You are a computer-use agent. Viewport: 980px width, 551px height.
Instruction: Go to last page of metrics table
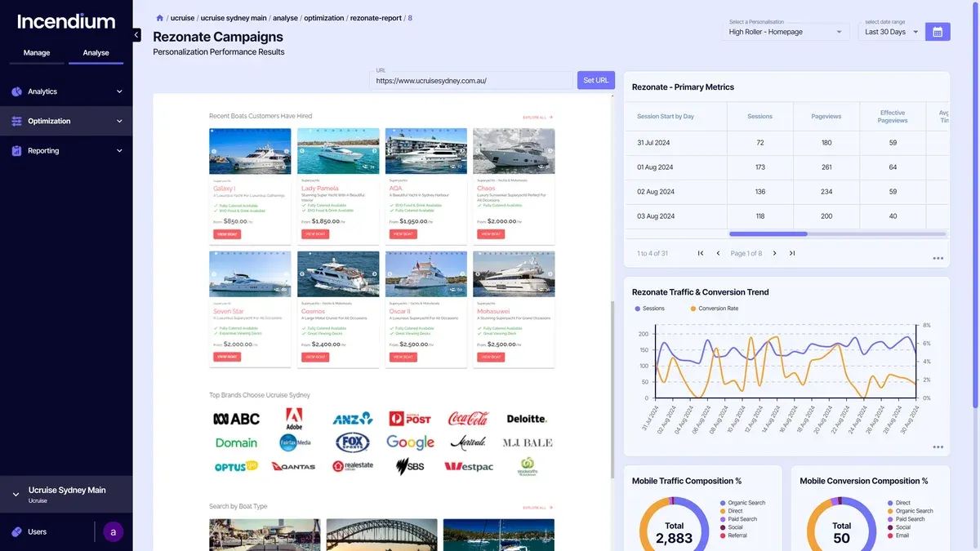(x=792, y=253)
